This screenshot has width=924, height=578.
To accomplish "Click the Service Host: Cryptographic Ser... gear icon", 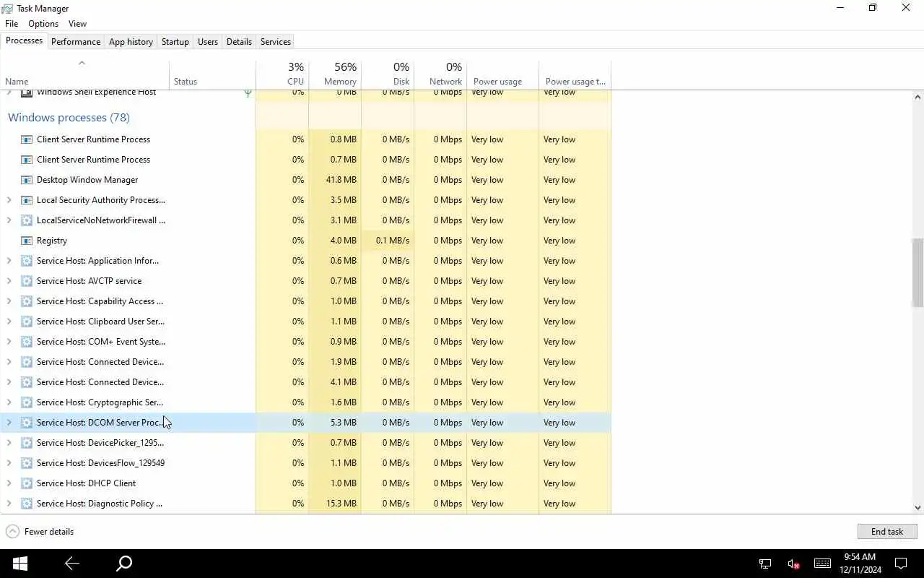I will 27,402.
